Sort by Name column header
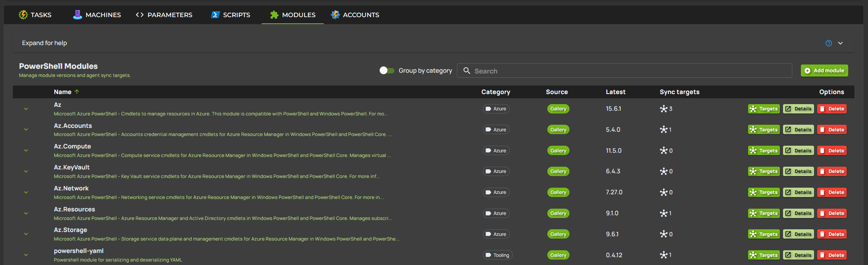This screenshot has width=868, height=265. coord(62,92)
